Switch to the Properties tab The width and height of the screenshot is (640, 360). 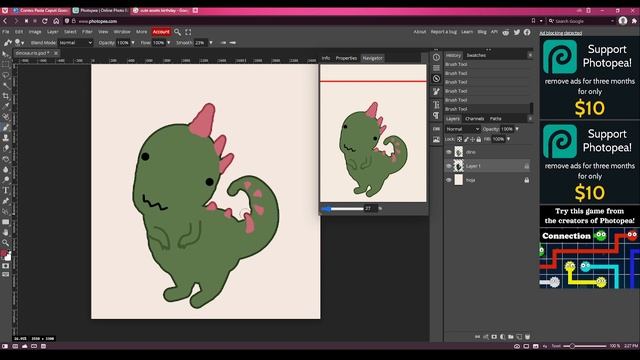click(x=346, y=58)
